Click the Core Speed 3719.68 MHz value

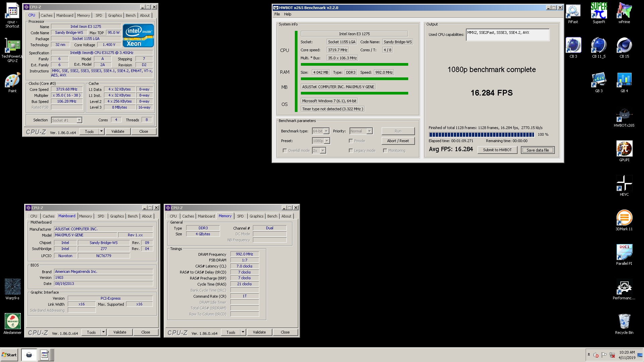point(67,89)
